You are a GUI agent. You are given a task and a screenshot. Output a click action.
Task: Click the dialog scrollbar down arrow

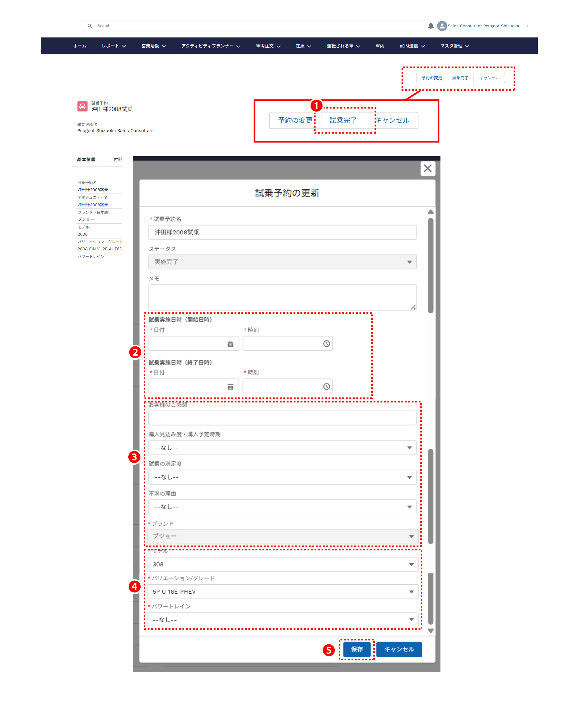430,631
